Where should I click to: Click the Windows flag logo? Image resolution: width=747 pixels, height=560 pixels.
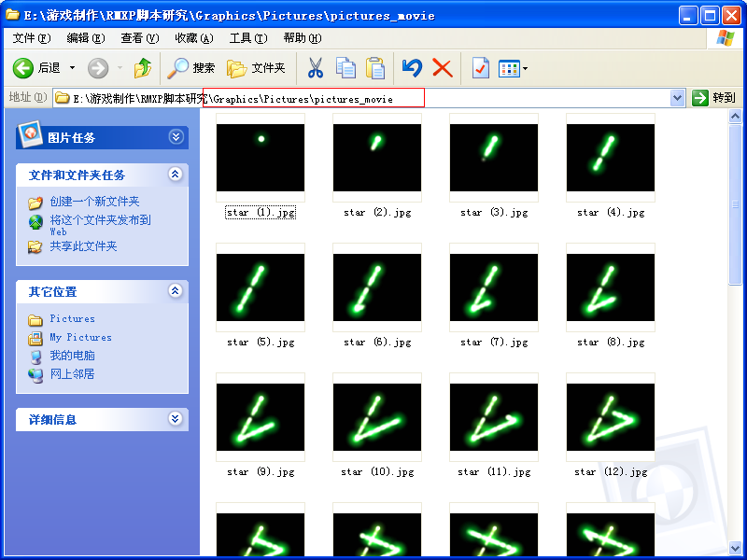[725, 38]
